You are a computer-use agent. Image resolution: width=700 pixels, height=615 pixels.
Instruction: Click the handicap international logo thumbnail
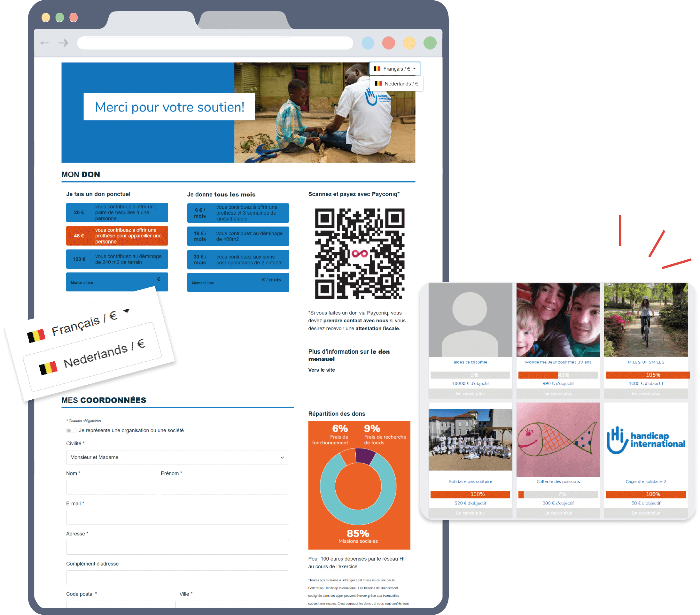[646, 440]
